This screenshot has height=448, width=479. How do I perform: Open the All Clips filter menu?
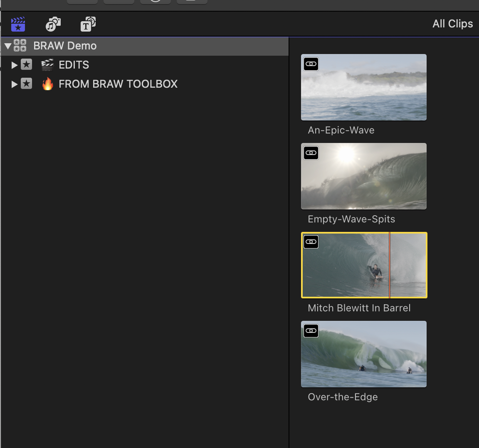tap(452, 24)
